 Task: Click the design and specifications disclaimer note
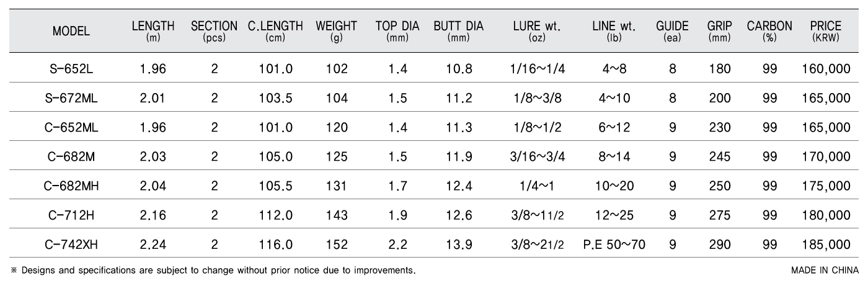tap(212, 271)
